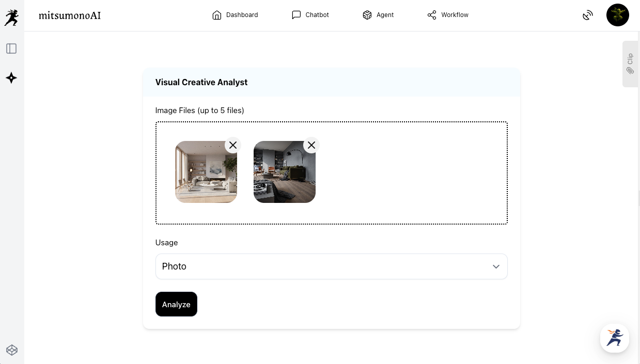Open the user profile avatar

[x=617, y=15]
